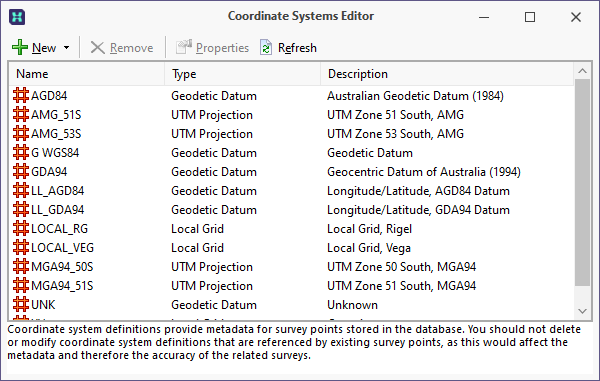Screen dimensions: 600x381
Task: Select the LL_AGD84 name entry
Action: [x=57, y=191]
